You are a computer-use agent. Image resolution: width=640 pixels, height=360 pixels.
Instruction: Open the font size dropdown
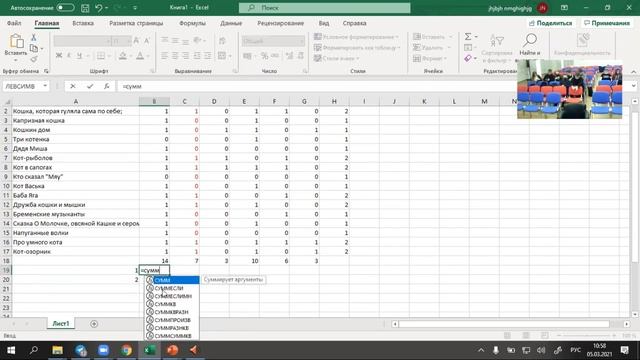point(129,41)
